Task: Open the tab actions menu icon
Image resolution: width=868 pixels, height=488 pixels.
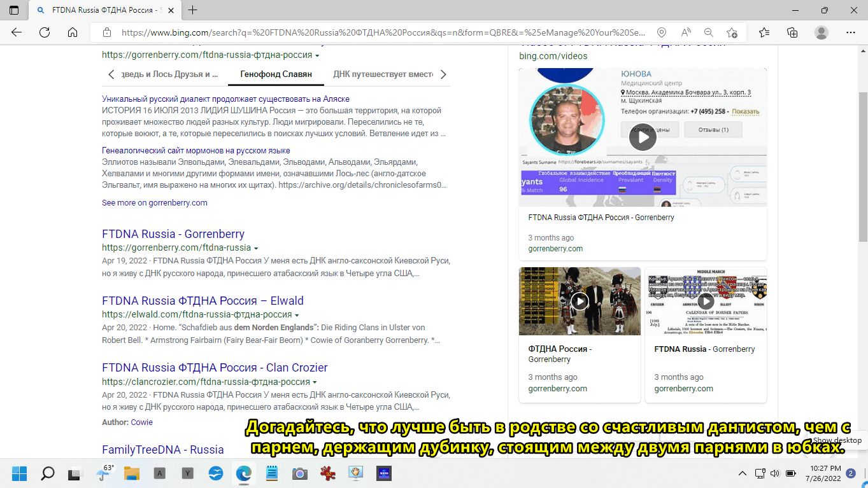Action: [14, 10]
